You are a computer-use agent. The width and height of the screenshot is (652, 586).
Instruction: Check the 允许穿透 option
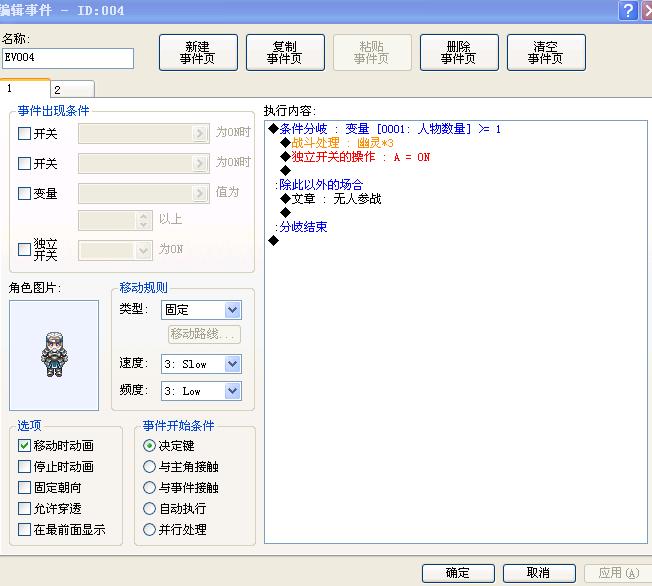tap(24, 508)
